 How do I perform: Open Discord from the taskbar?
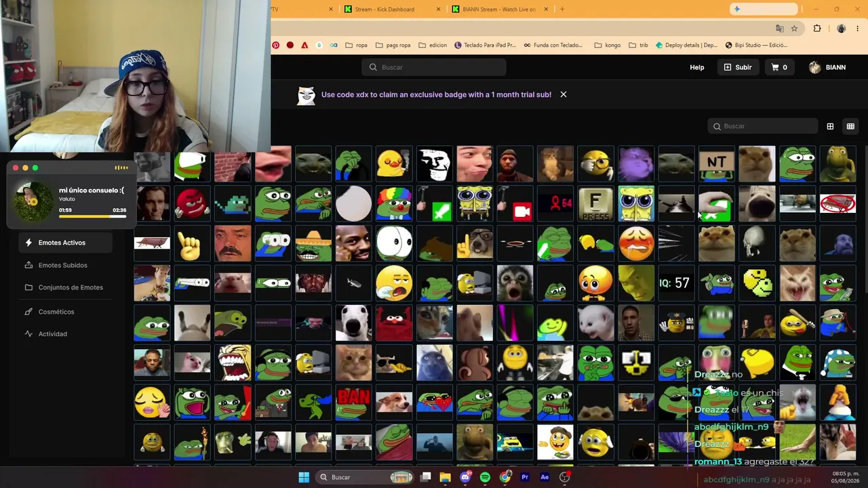[465, 477]
